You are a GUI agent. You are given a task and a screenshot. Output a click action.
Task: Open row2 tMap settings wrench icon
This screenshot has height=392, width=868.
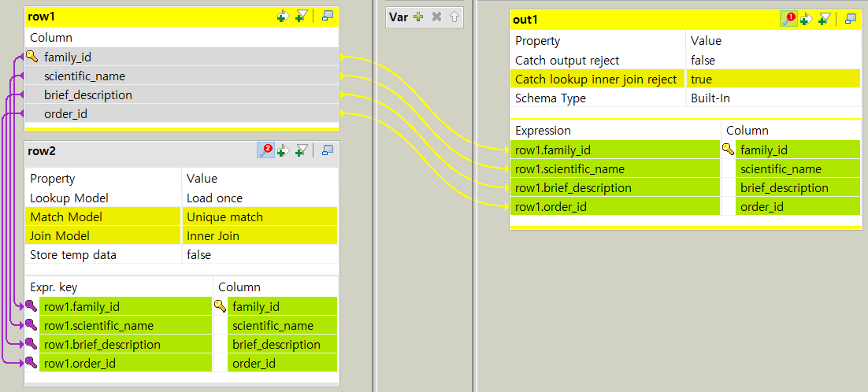coord(265,150)
